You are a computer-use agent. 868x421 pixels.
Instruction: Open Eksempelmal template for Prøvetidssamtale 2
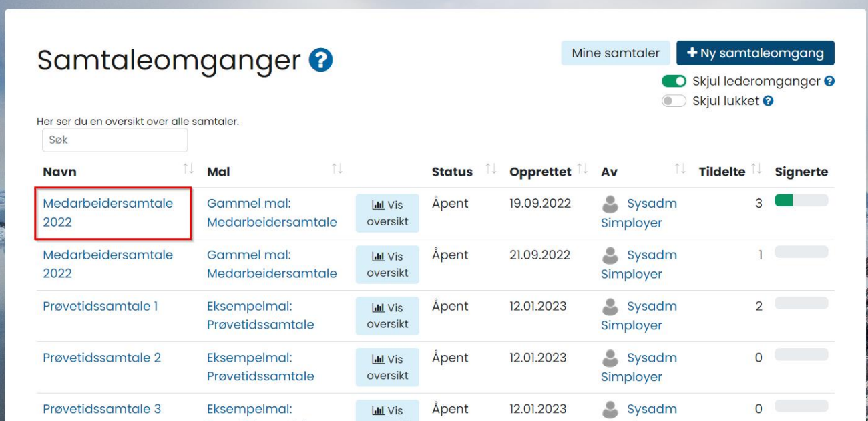260,367
